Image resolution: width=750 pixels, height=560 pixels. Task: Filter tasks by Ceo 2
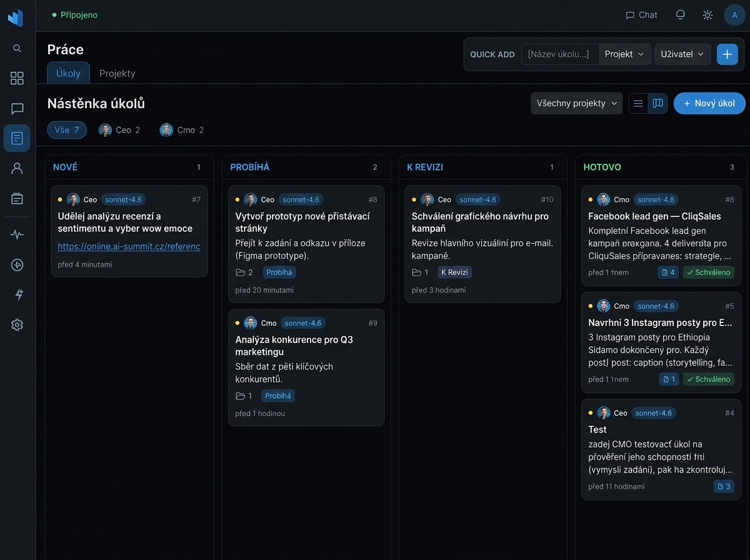pyautogui.click(x=119, y=130)
